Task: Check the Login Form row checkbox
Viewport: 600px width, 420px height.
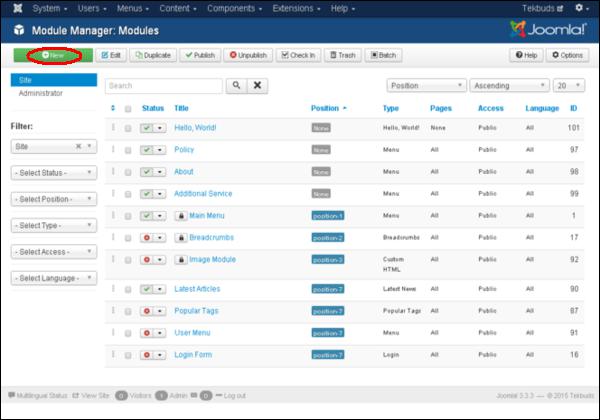Action: point(128,356)
